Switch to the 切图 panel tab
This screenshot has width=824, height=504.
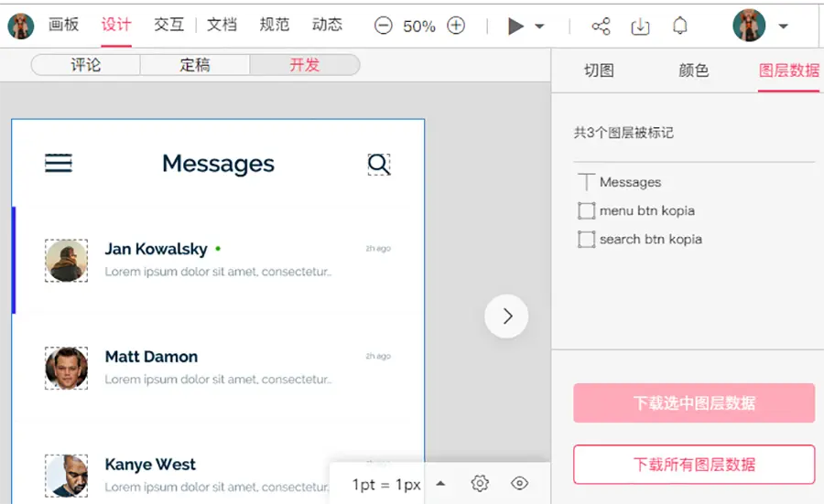click(x=599, y=70)
